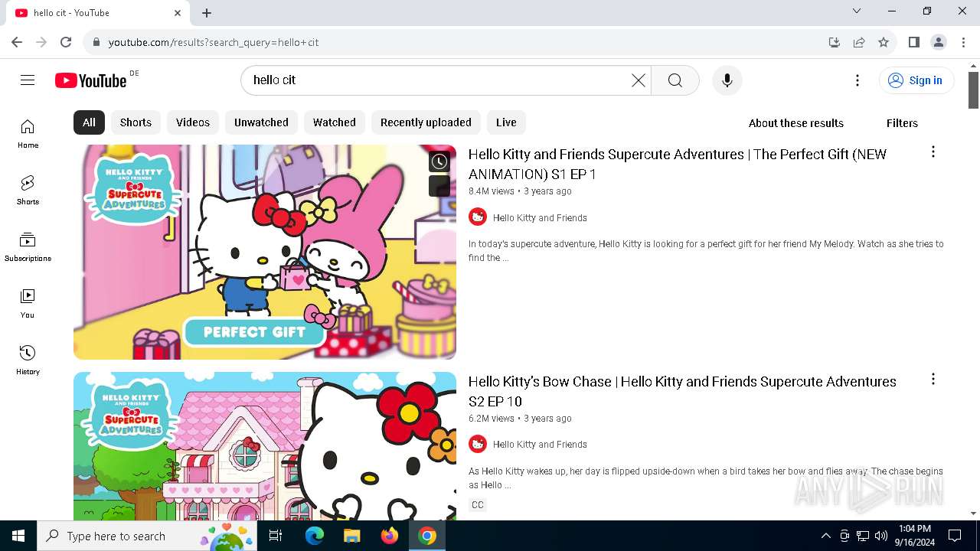980x551 pixels.
Task: Go back in browser
Action: point(17,42)
